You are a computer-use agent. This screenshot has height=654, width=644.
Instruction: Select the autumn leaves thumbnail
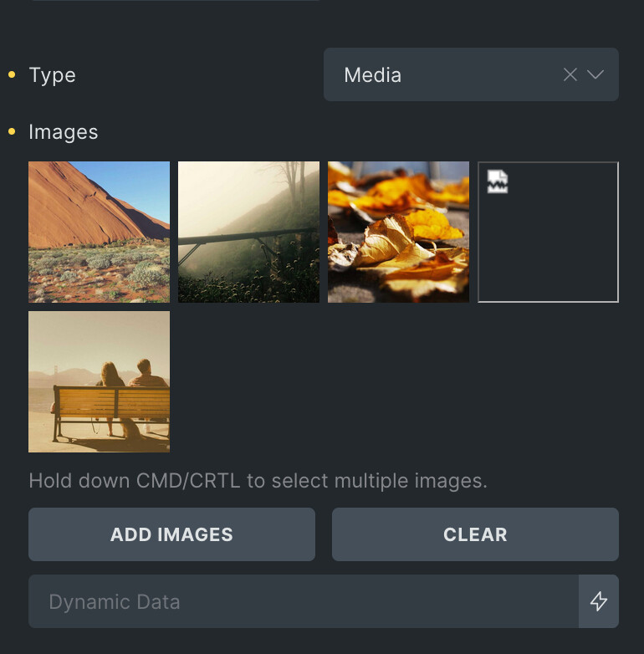(x=398, y=232)
